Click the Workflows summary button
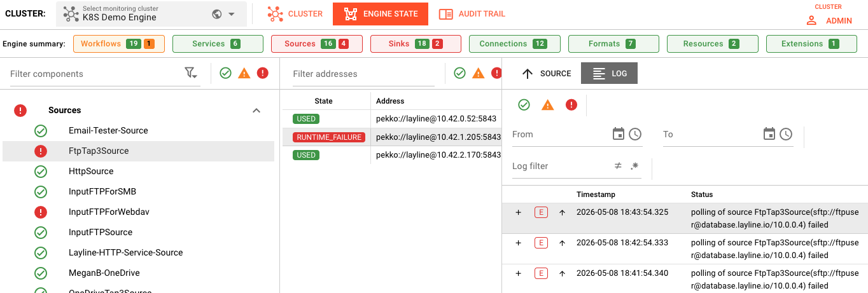The width and height of the screenshot is (868, 293). pyautogui.click(x=119, y=44)
